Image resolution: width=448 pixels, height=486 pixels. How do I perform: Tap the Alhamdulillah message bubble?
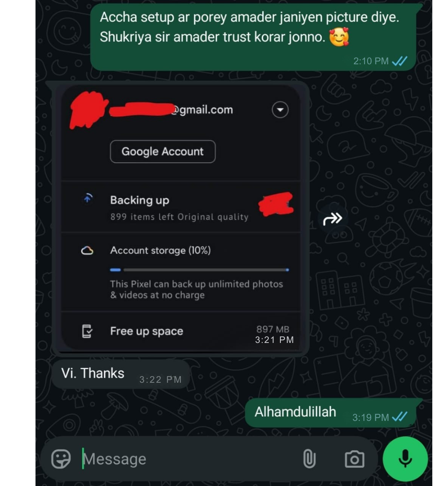(x=331, y=413)
